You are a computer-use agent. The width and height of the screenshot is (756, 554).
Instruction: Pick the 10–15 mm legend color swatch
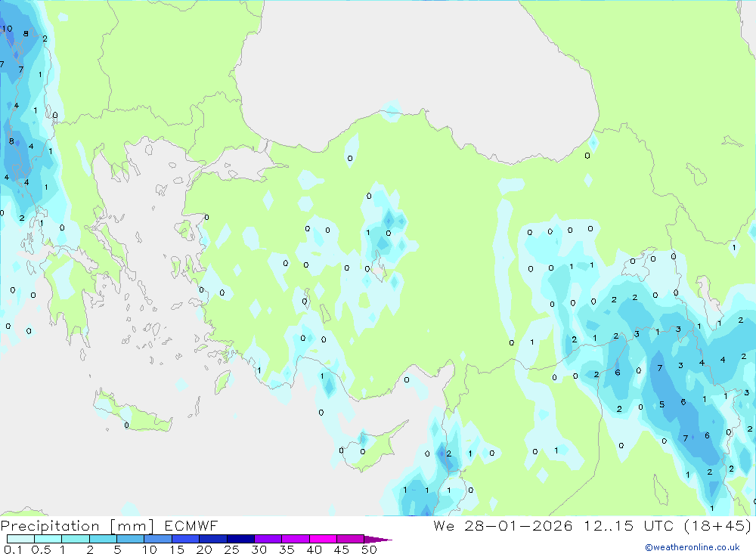coord(158,539)
